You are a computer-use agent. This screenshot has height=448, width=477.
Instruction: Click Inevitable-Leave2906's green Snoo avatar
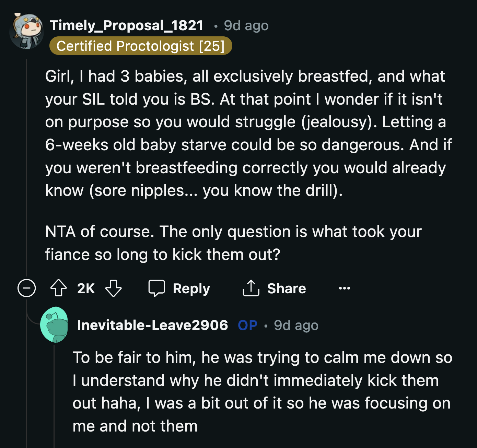pos(55,325)
